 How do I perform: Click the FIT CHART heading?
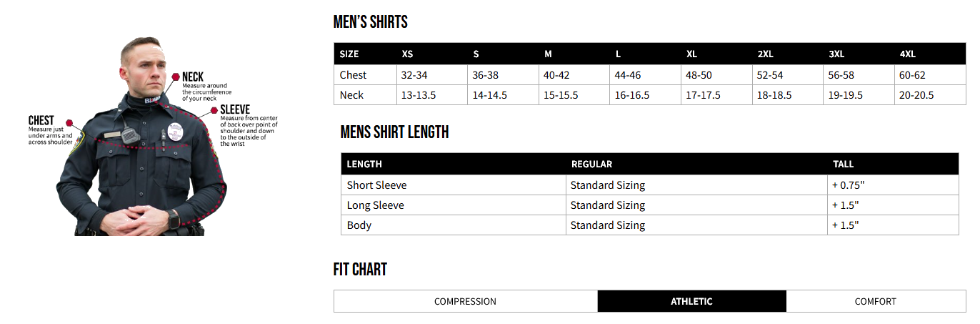point(360,270)
